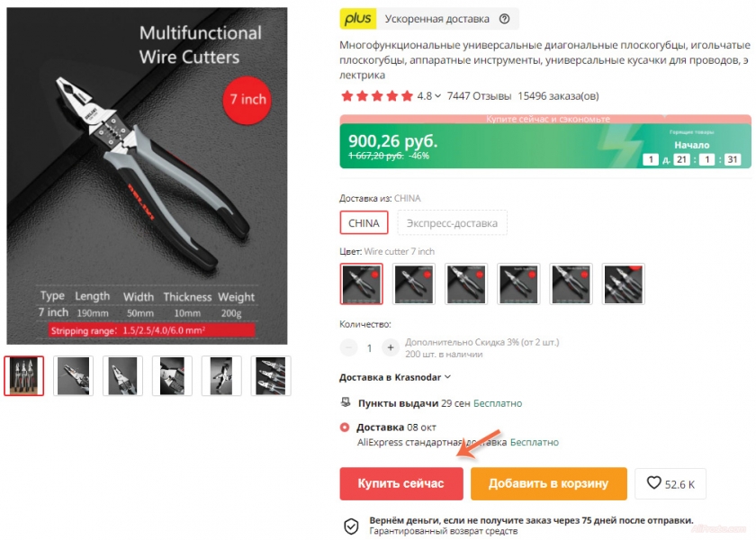The height and width of the screenshot is (540, 756).
Task: Click the heart wishlist icon showing 52.6 K
Action: pyautogui.click(x=653, y=482)
